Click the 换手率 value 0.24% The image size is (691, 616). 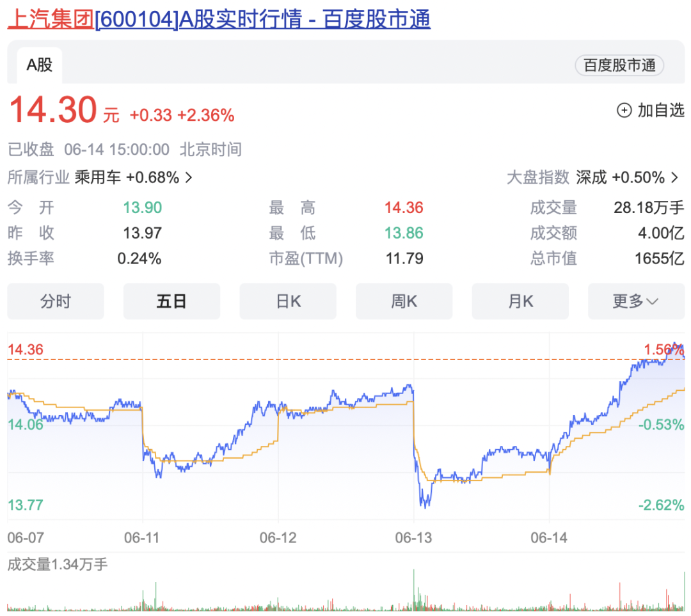pos(139,258)
